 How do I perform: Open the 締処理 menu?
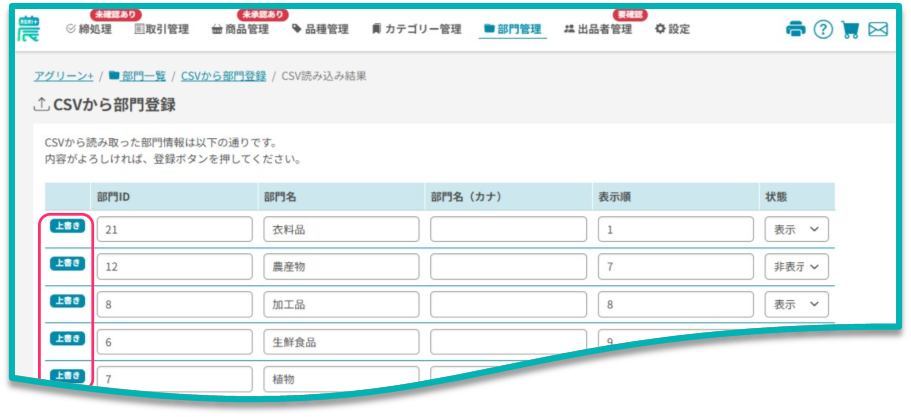[88, 29]
